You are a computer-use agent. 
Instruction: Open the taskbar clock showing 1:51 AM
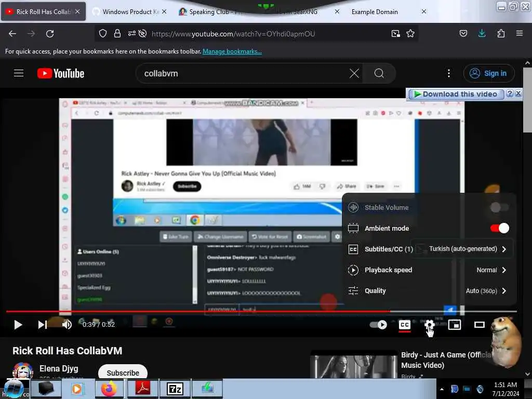point(506,389)
